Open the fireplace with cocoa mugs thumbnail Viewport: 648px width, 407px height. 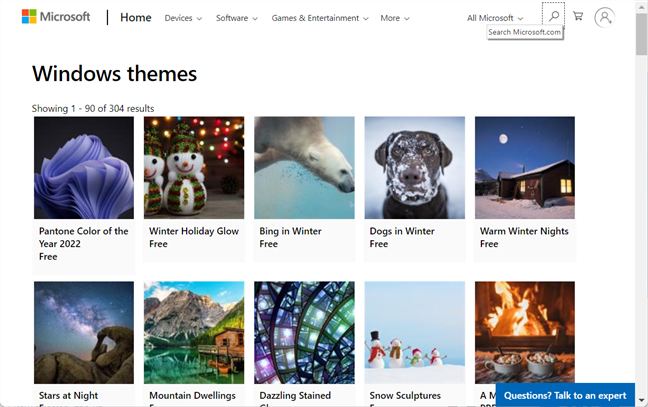[525, 333]
